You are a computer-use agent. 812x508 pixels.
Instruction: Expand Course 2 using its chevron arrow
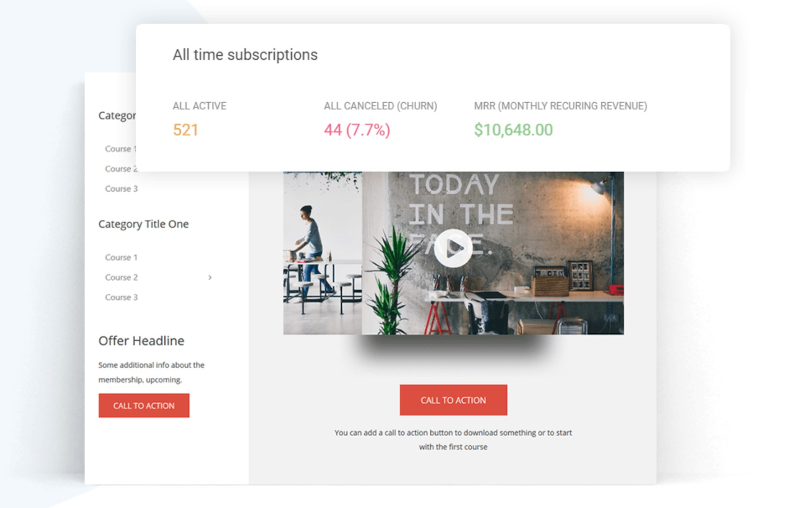pyautogui.click(x=209, y=277)
